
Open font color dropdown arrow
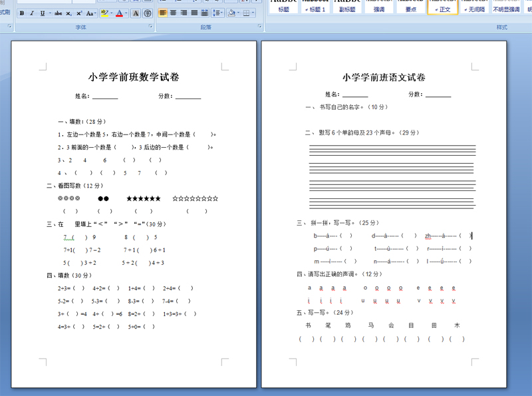click(x=126, y=13)
